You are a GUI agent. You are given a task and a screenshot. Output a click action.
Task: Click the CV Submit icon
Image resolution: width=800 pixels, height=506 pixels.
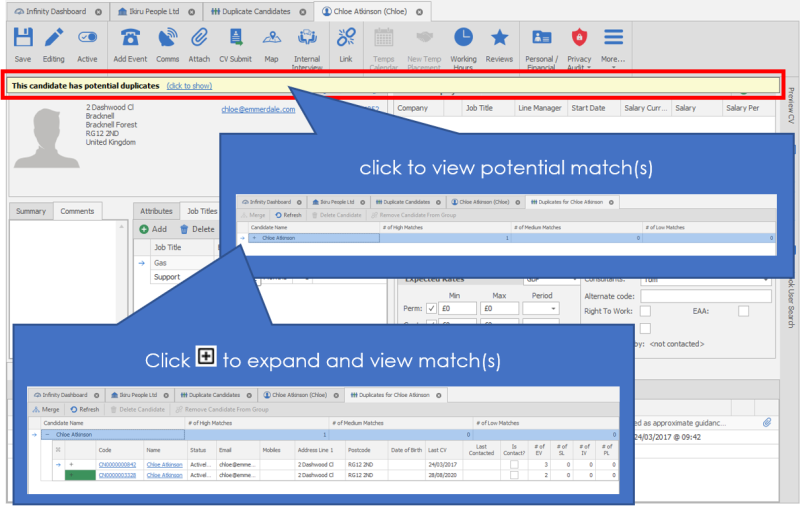click(236, 39)
